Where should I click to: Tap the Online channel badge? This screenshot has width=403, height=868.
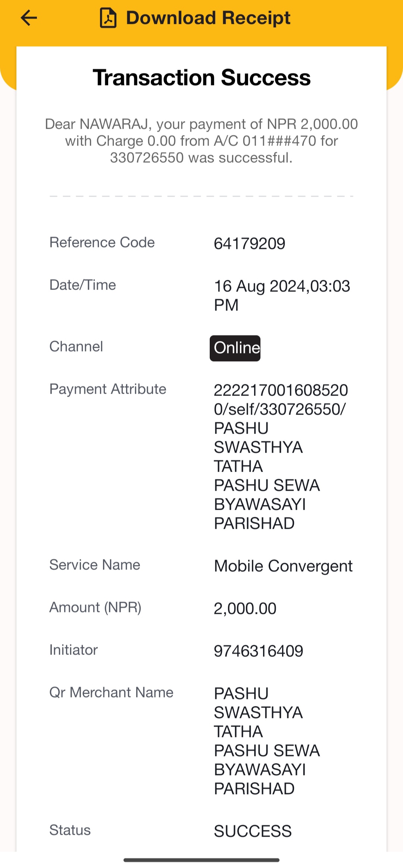[x=235, y=348]
